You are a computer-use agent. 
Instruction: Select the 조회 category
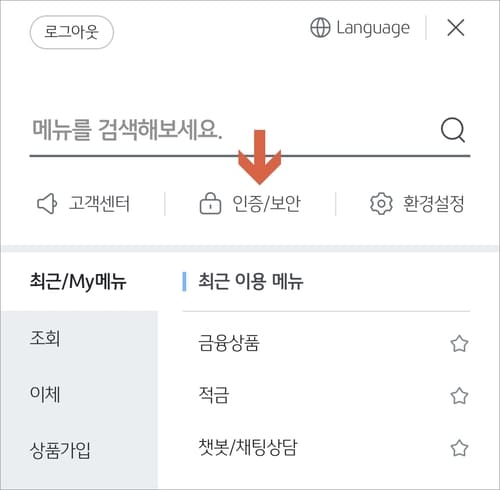[x=79, y=338]
